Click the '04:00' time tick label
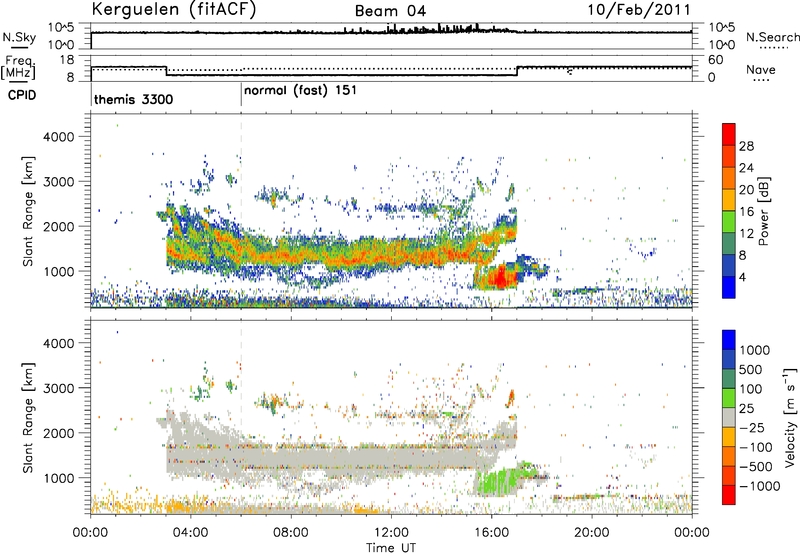The height and width of the screenshot is (554, 800). point(190,533)
